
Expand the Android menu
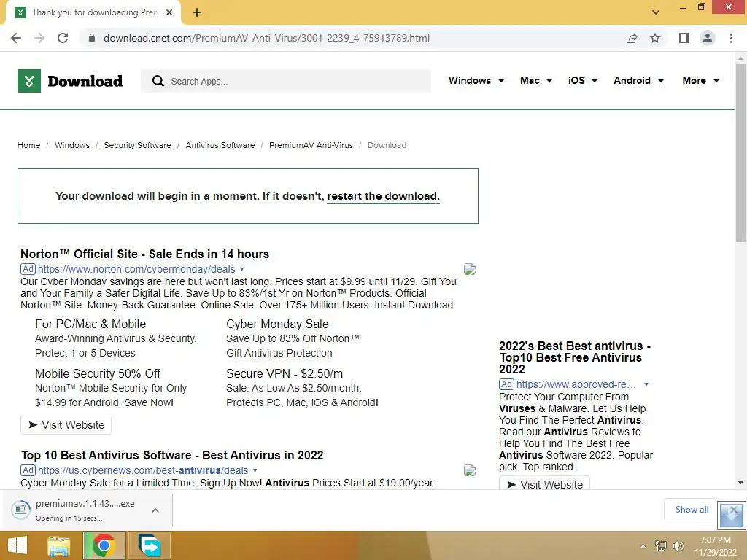coord(638,80)
